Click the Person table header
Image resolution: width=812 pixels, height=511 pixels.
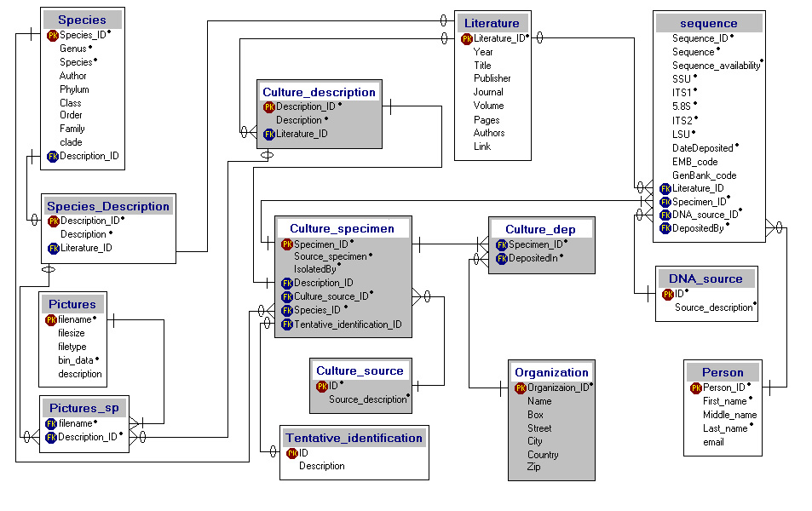[x=723, y=372]
